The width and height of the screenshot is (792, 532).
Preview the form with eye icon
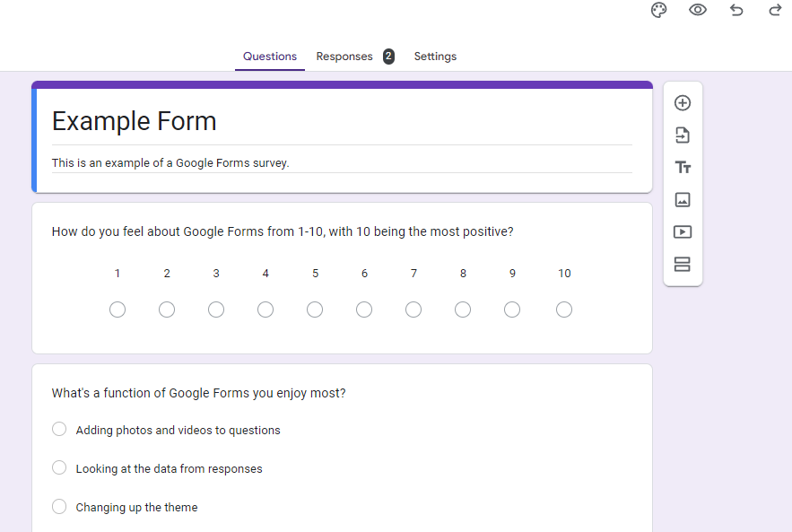[698, 10]
